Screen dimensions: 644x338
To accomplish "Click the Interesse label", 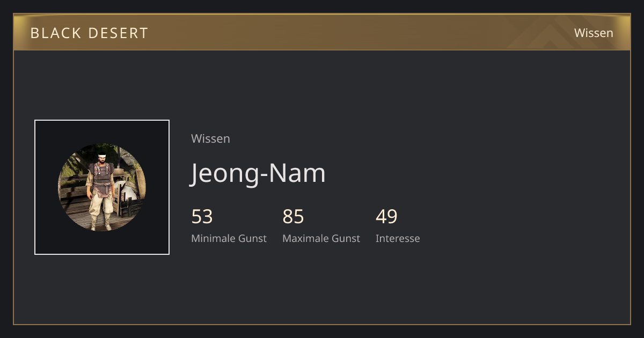I will point(398,238).
